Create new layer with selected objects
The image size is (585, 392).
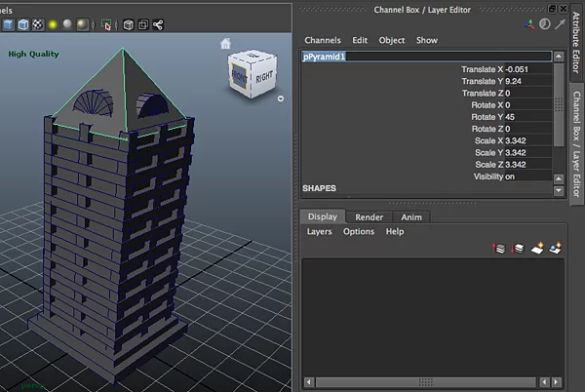click(x=555, y=248)
